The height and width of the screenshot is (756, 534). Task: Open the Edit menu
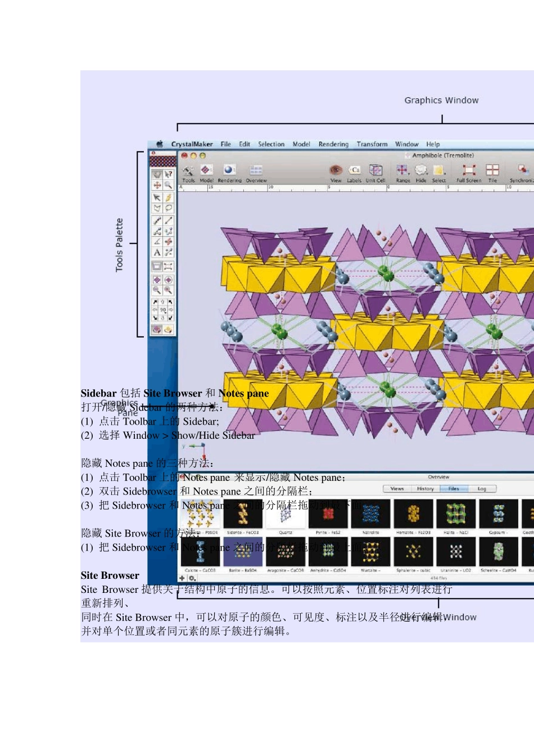245,144
